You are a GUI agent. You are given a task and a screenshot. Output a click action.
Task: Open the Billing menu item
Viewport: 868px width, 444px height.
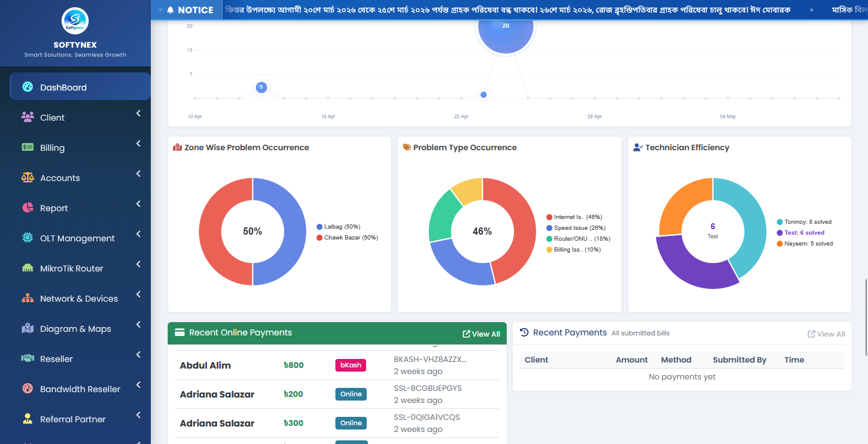click(80, 147)
